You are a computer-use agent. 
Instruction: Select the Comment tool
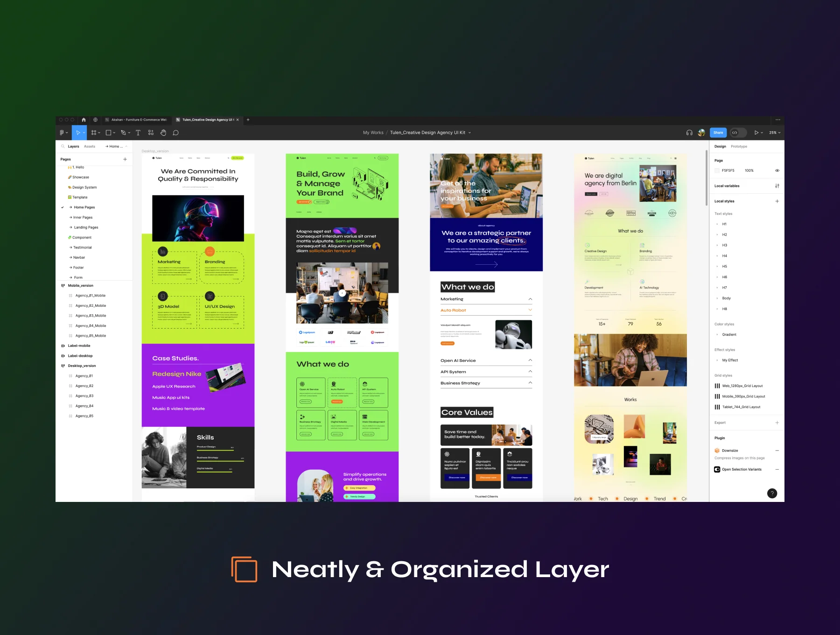176,133
